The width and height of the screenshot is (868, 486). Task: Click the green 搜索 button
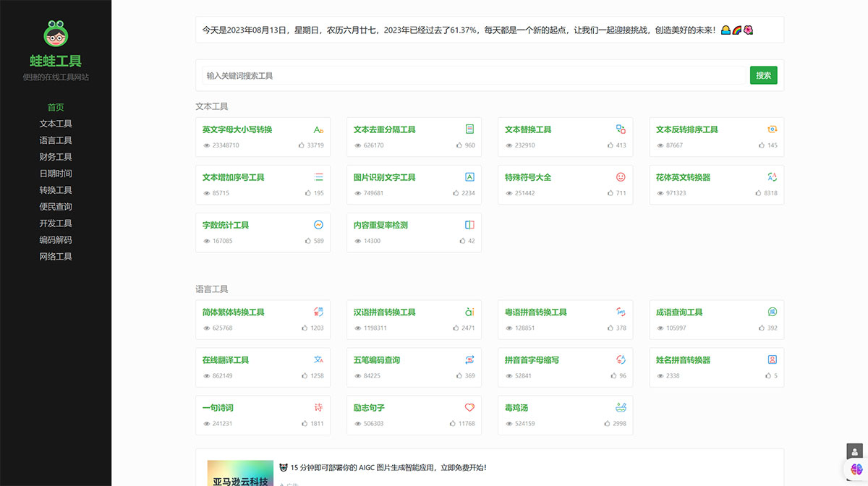pos(763,74)
